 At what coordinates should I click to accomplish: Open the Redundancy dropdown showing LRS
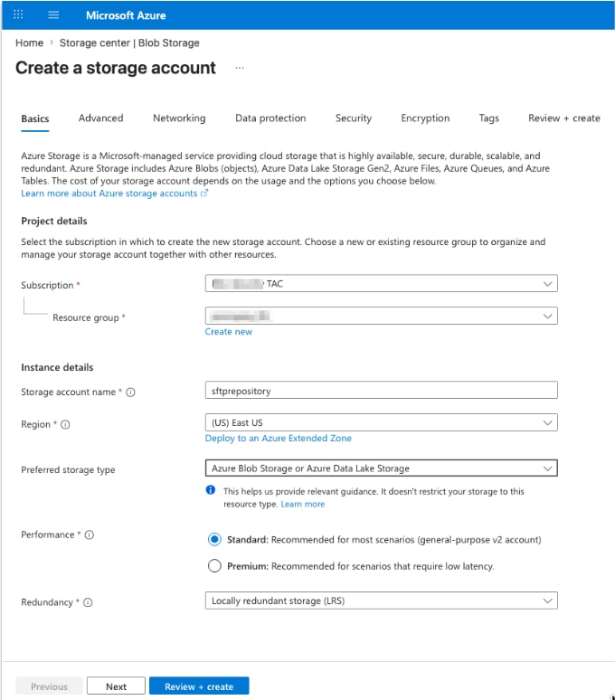pyautogui.click(x=381, y=601)
